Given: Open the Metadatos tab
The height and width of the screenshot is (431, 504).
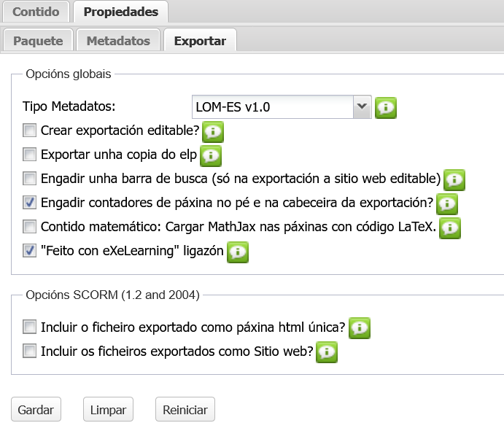Looking at the screenshot, I should (x=118, y=41).
